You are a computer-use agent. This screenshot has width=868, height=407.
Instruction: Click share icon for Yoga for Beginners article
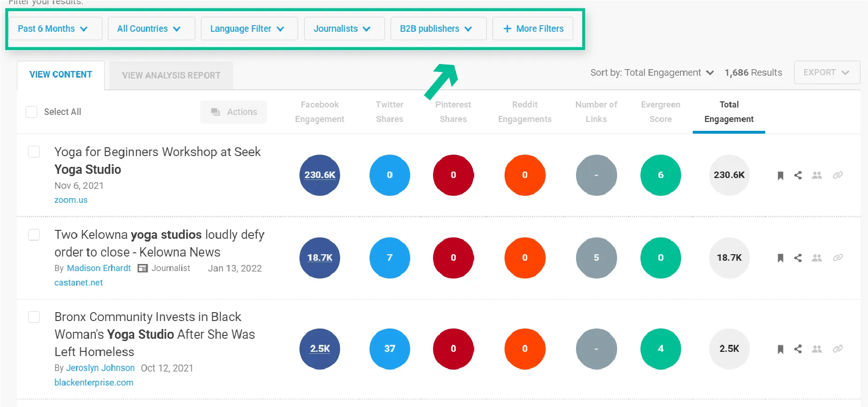click(x=798, y=175)
